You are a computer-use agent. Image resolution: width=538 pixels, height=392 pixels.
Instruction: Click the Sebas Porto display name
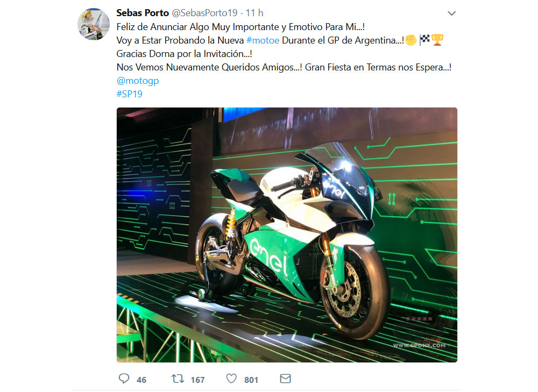tap(142, 13)
